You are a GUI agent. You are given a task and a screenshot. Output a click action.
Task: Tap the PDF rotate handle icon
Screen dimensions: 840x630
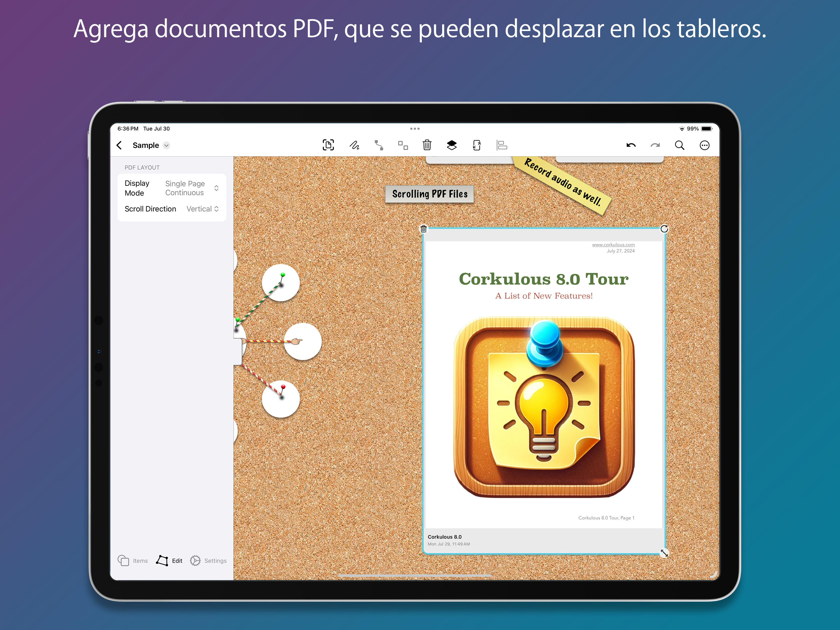(x=664, y=229)
